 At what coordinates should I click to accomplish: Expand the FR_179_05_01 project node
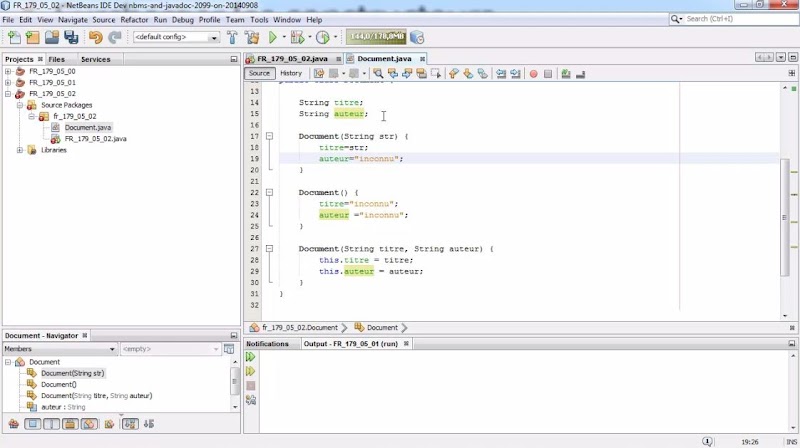coord(8,83)
